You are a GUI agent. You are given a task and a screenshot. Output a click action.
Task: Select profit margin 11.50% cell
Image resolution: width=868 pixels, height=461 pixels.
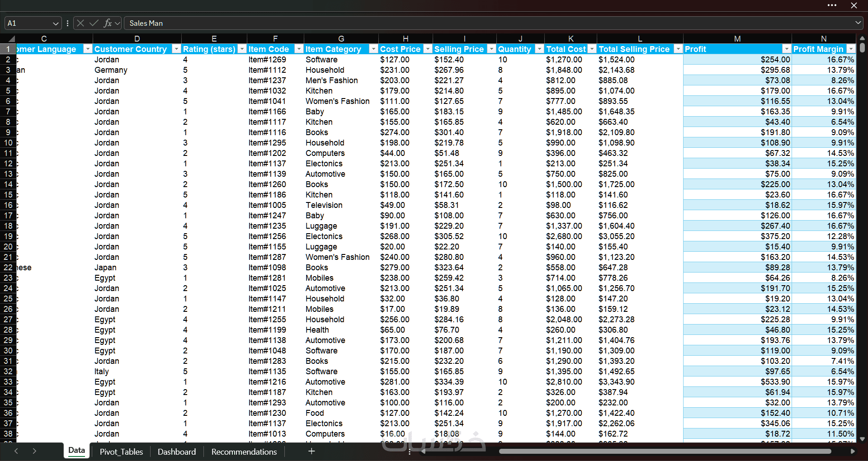pos(824,434)
